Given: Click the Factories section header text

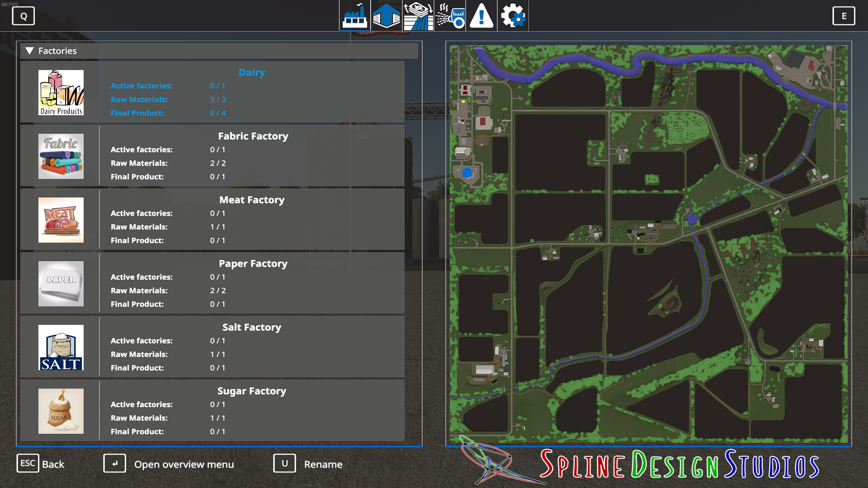Looking at the screenshot, I should click(x=57, y=51).
